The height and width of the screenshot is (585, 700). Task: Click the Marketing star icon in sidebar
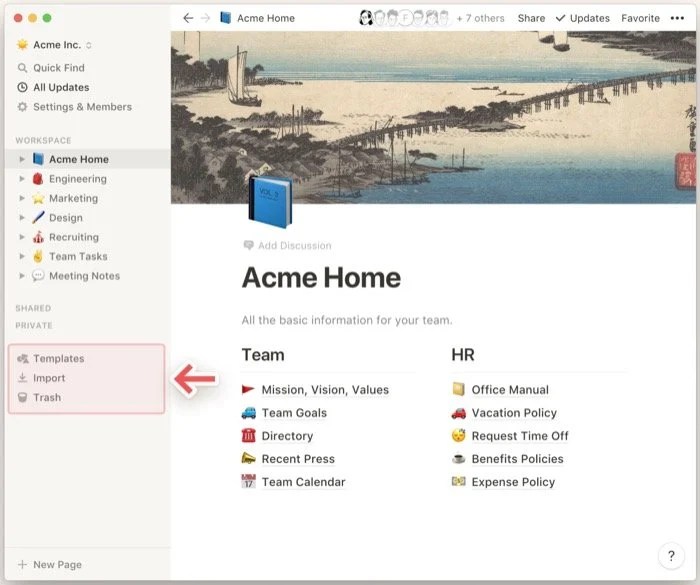[x=38, y=198]
